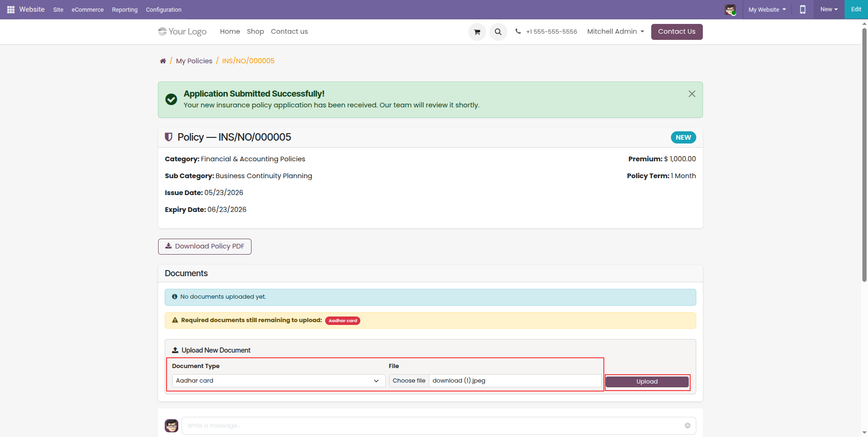This screenshot has width=868, height=437.
Task: Click the Edit button in top bar
Action: (x=856, y=9)
